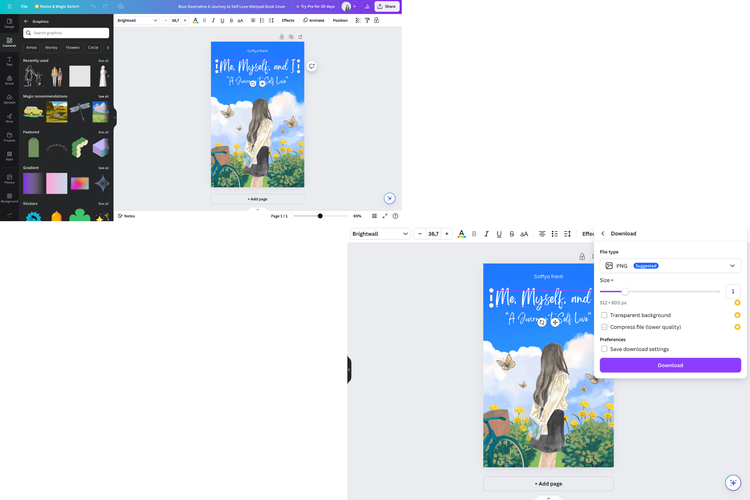Toggle Compress file (lower quality) checkbox
Viewport: 750px width, 500px height.
coord(604,327)
